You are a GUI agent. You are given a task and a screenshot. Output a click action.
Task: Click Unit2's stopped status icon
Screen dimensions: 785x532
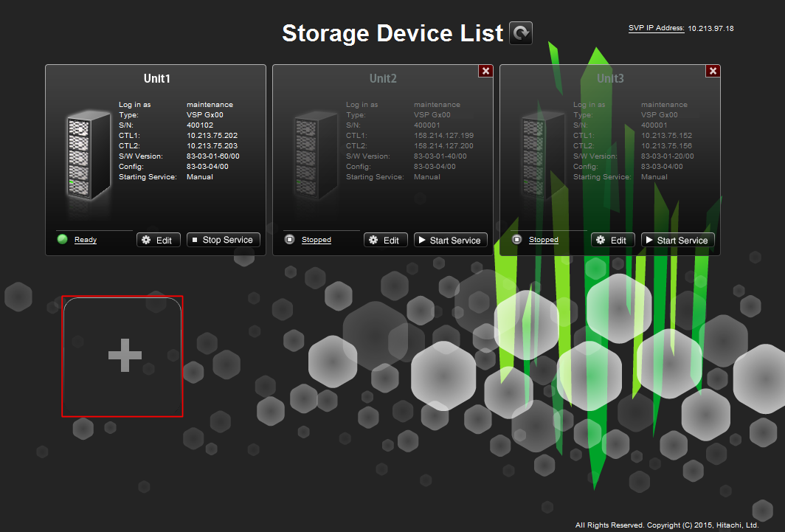coord(289,239)
